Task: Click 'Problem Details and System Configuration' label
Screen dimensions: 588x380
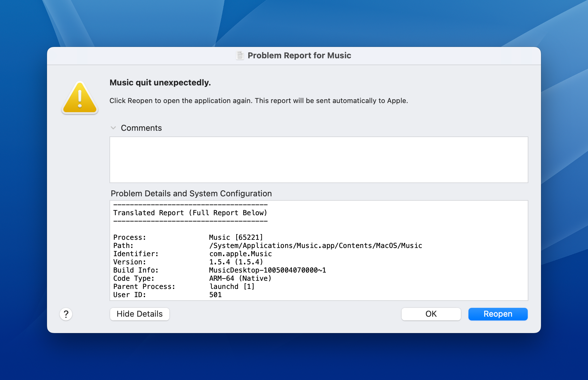Action: [191, 193]
